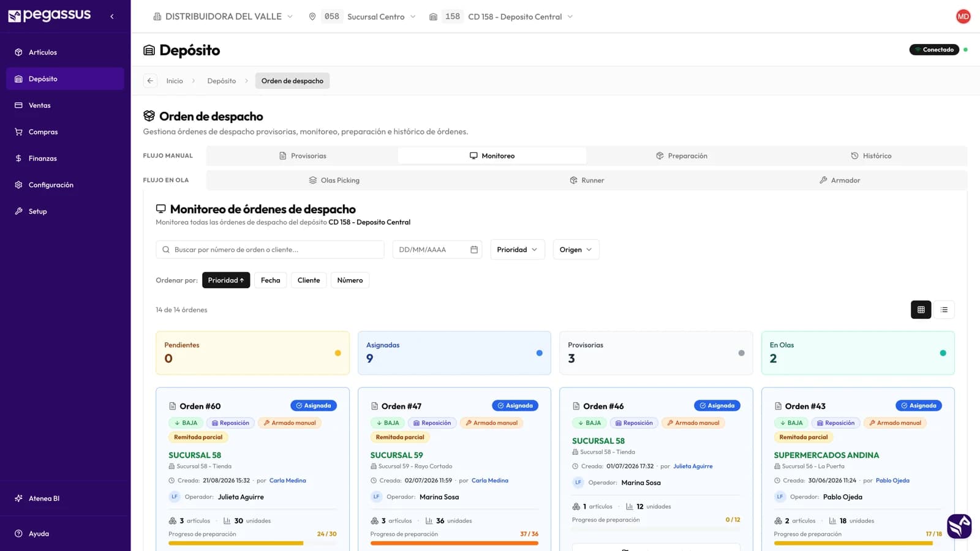Viewport: 980px width, 551px height.
Task: Open Ayuda help section
Action: coord(65,533)
